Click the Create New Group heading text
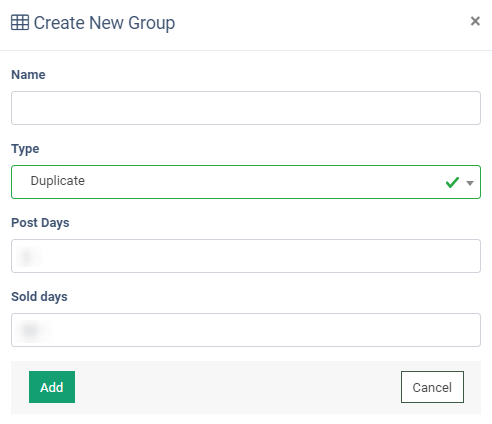The height and width of the screenshot is (424, 492). tap(104, 23)
